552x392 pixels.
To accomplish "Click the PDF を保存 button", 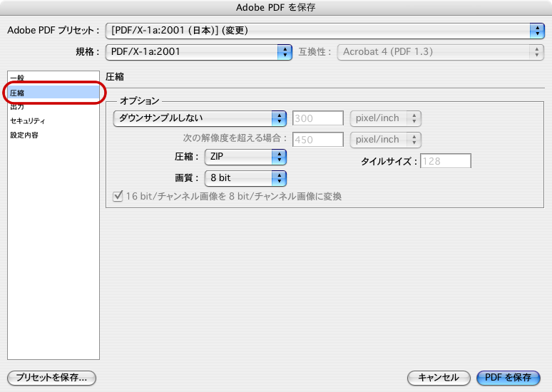I will [x=508, y=378].
